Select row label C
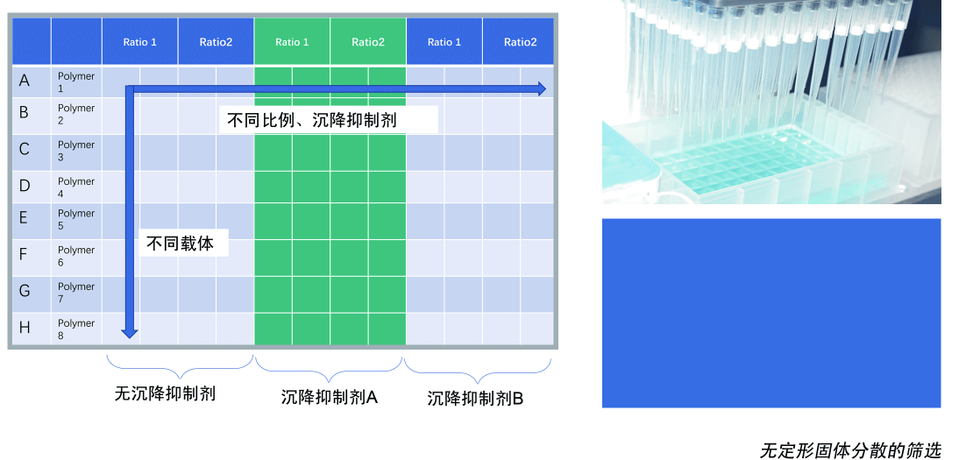 pyautogui.click(x=25, y=150)
